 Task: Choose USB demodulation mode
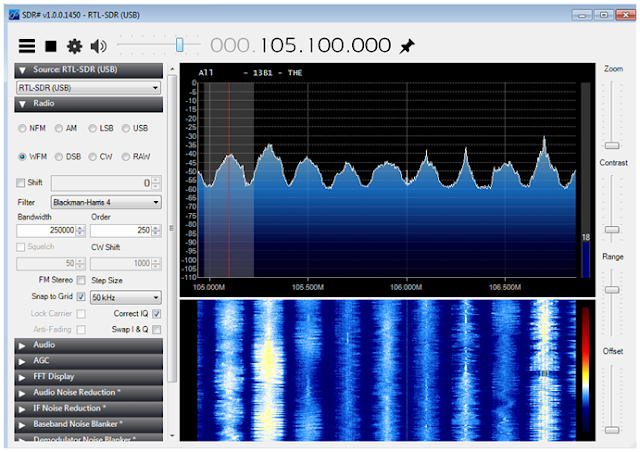point(125,128)
